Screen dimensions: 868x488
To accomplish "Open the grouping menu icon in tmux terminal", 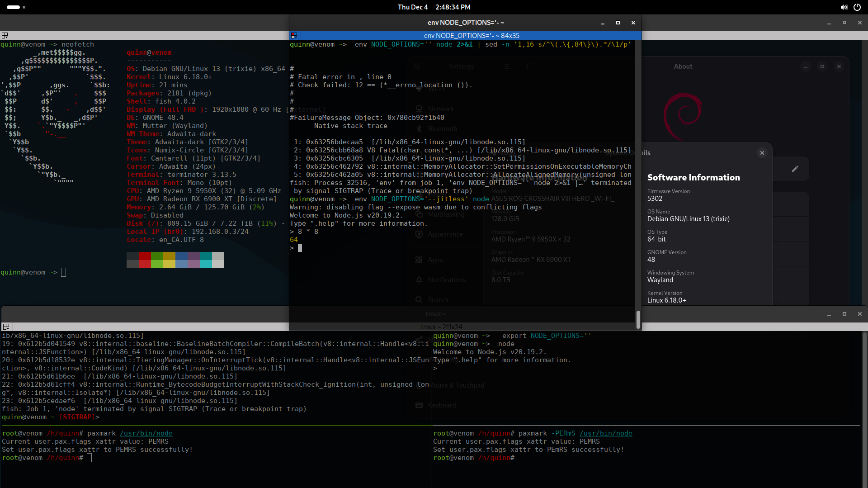I will (x=6, y=327).
